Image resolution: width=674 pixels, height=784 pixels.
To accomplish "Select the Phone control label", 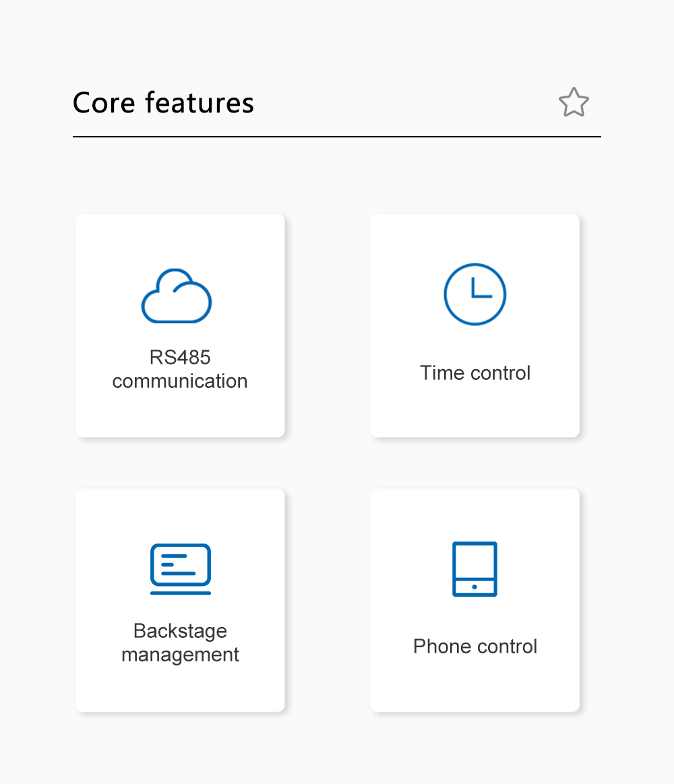I will tap(475, 647).
